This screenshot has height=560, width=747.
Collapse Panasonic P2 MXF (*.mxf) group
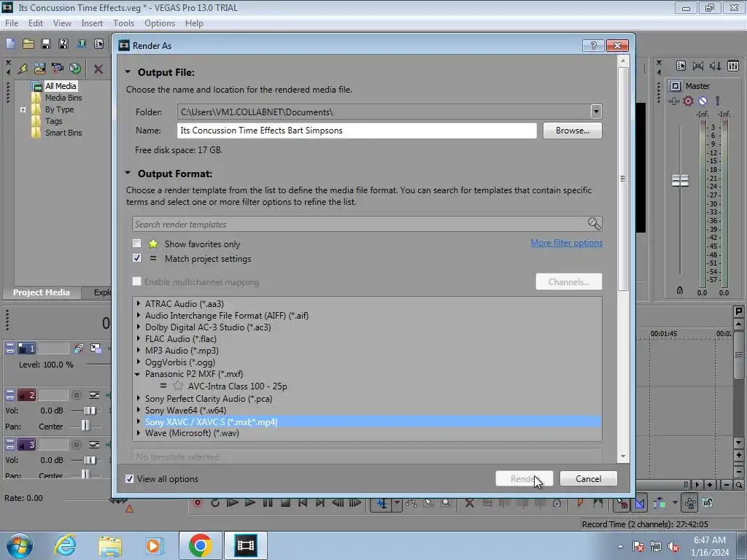[x=138, y=374]
